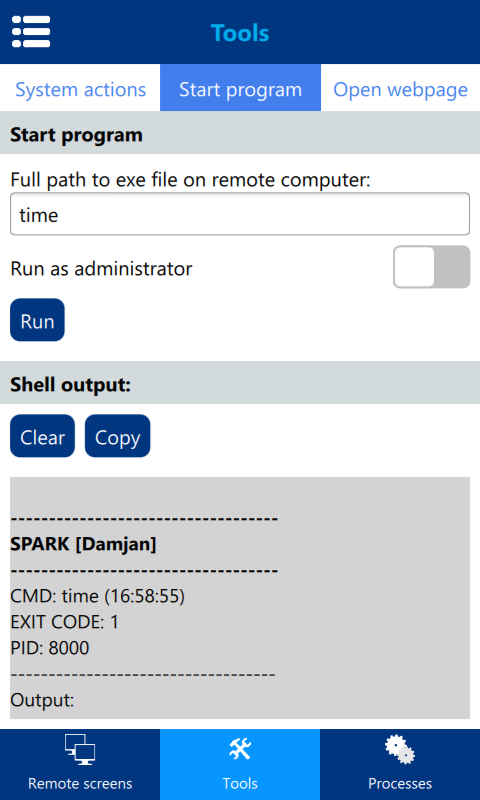Click the Shell output section header
Screen dimensions: 480x800
coord(240,383)
